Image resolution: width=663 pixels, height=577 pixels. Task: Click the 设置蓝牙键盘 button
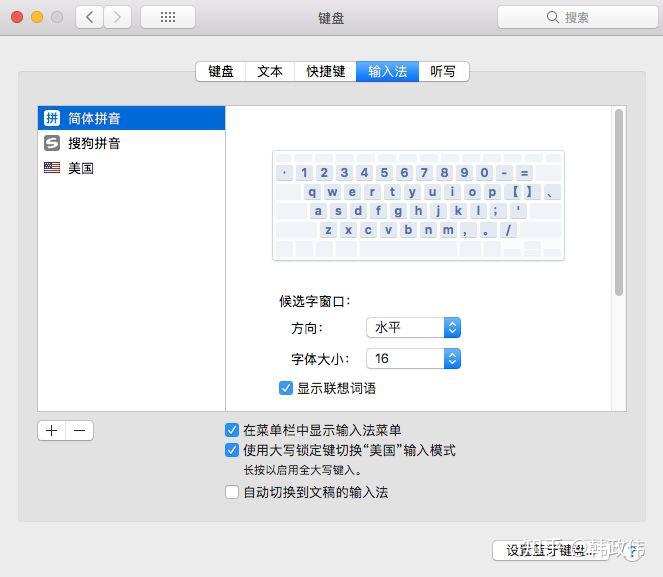551,550
